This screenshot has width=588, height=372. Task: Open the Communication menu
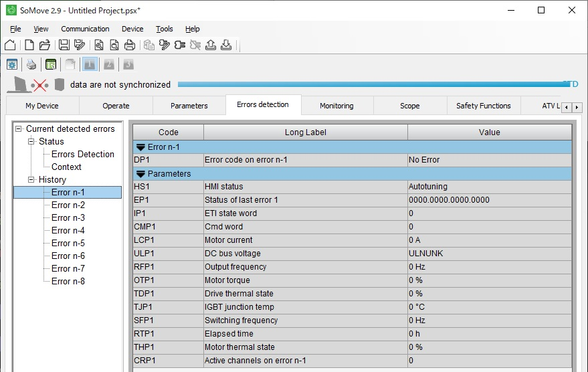(85, 29)
